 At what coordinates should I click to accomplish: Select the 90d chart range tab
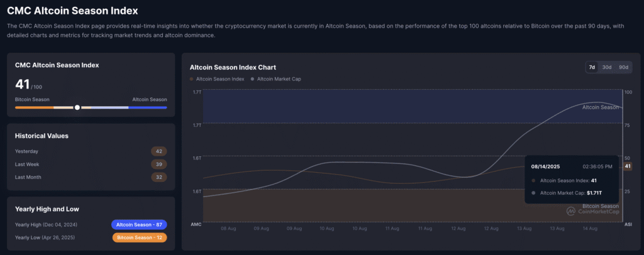623,67
